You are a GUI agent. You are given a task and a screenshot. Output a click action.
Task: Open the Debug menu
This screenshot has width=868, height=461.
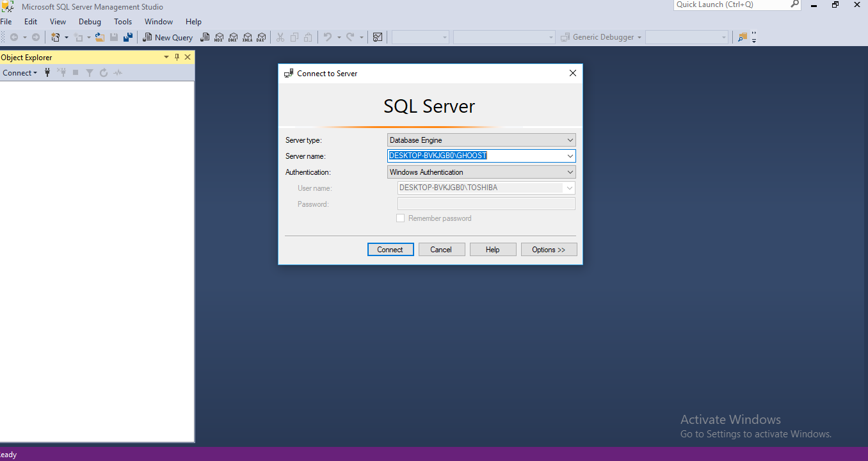90,21
